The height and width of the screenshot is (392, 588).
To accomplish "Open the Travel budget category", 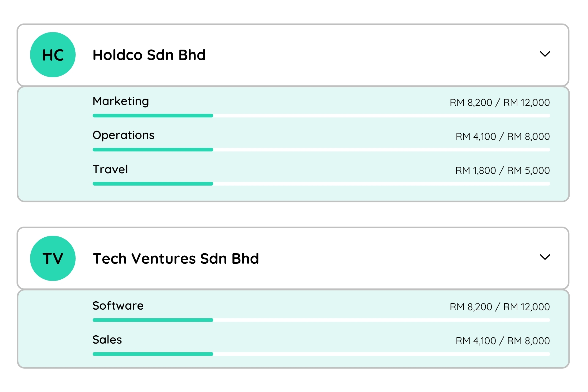I will click(110, 169).
